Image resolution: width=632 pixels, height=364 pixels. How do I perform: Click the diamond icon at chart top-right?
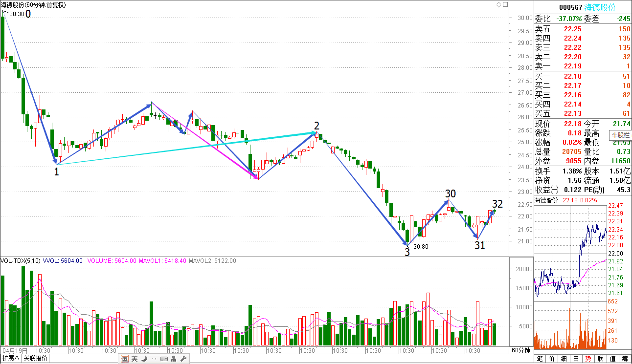(x=498, y=4)
